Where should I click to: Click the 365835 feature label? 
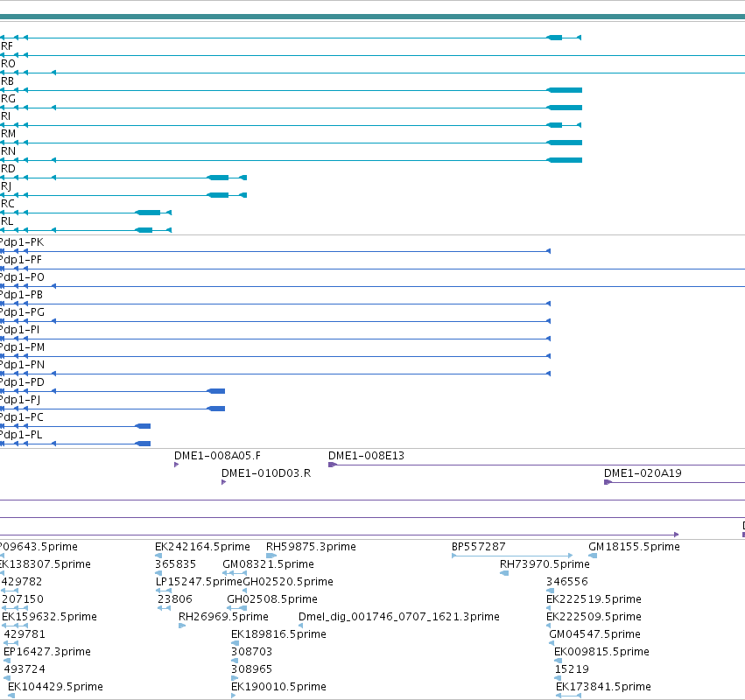[x=175, y=564]
